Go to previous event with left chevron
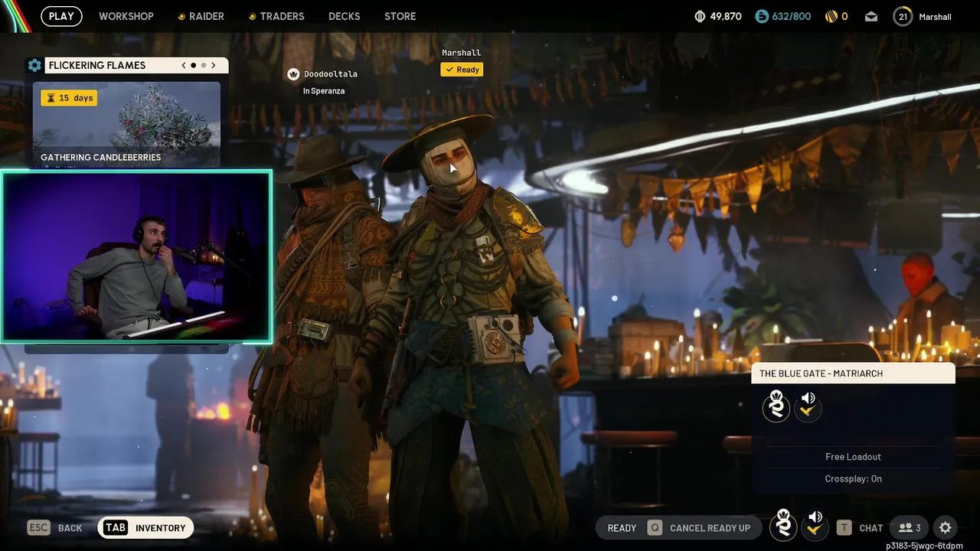 click(x=184, y=65)
